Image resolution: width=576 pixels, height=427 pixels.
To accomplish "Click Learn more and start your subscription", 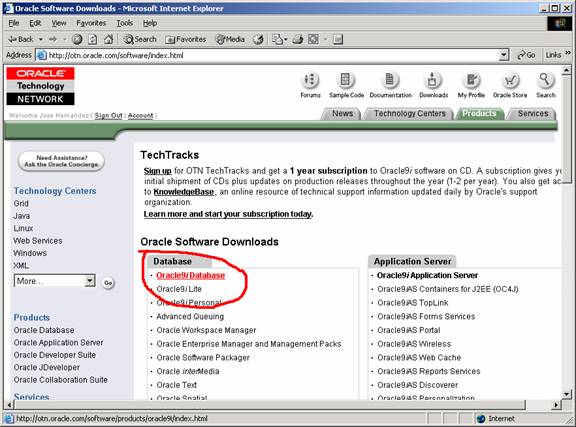I will coord(228,214).
